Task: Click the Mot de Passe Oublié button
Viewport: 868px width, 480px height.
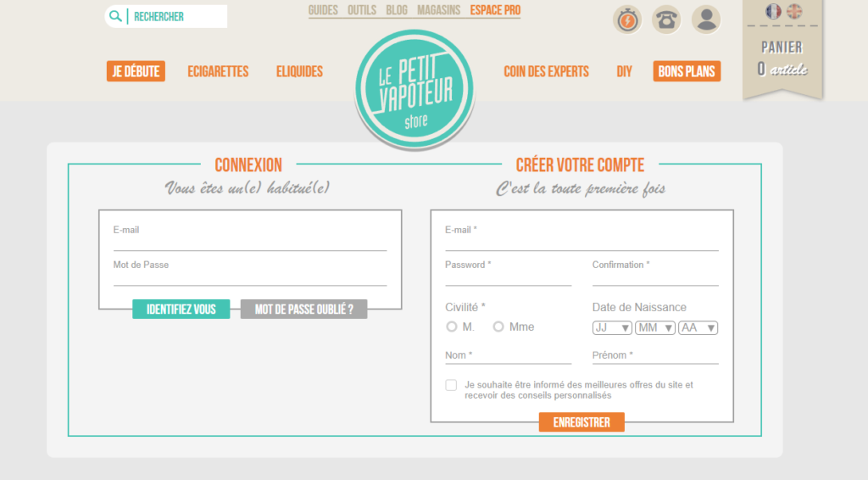Action: 304,309
